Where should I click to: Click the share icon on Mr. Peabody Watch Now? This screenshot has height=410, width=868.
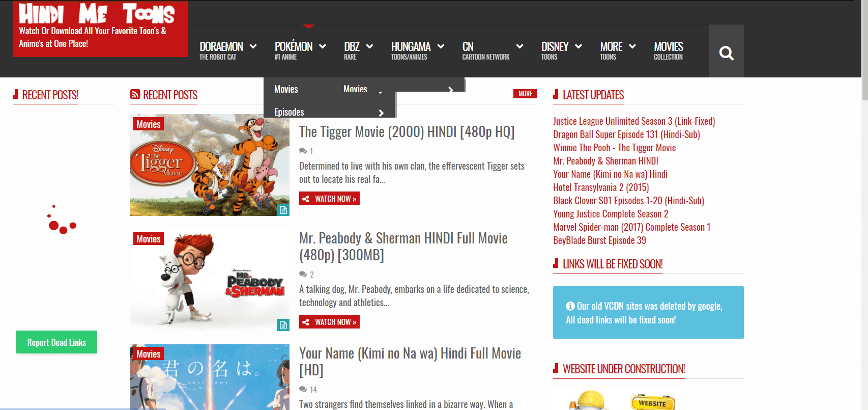pyautogui.click(x=306, y=322)
